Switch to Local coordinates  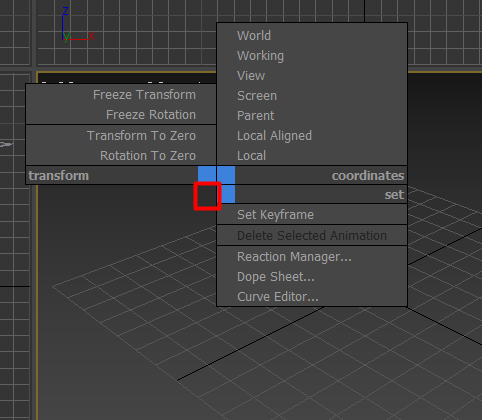(x=312, y=156)
